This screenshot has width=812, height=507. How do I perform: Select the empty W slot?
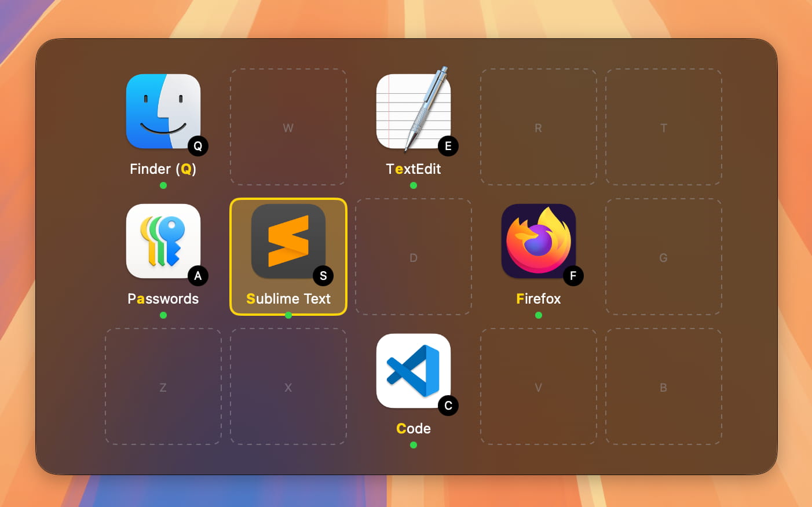click(288, 127)
